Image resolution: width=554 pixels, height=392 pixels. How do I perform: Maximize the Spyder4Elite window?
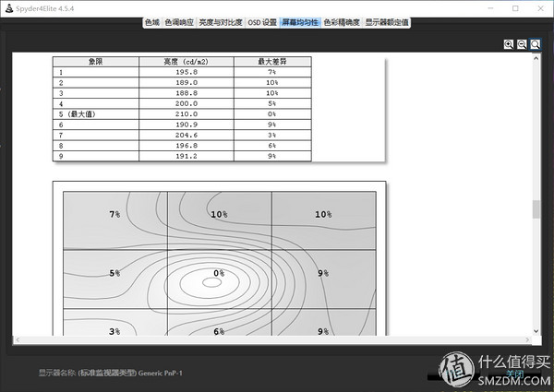pyautogui.click(x=515, y=8)
